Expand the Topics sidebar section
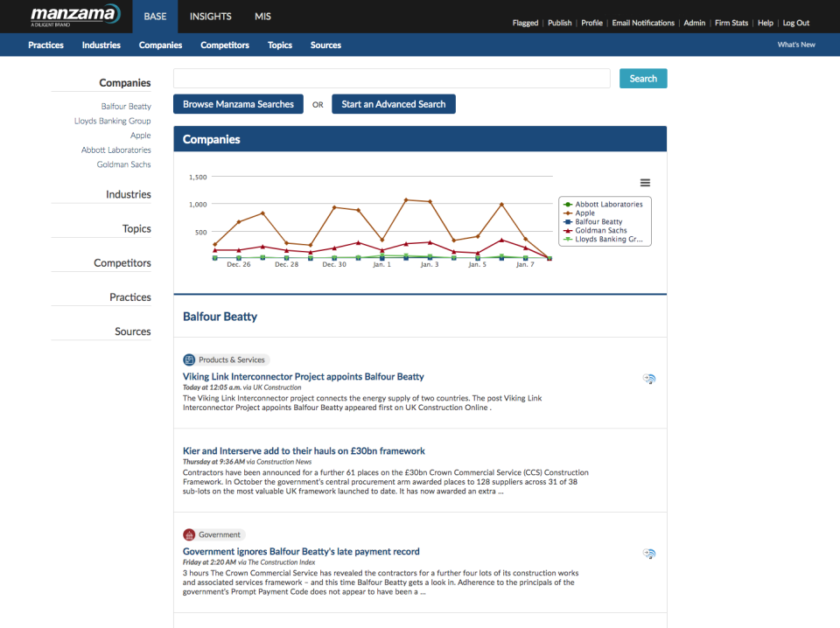The height and width of the screenshot is (628, 840). tap(136, 228)
